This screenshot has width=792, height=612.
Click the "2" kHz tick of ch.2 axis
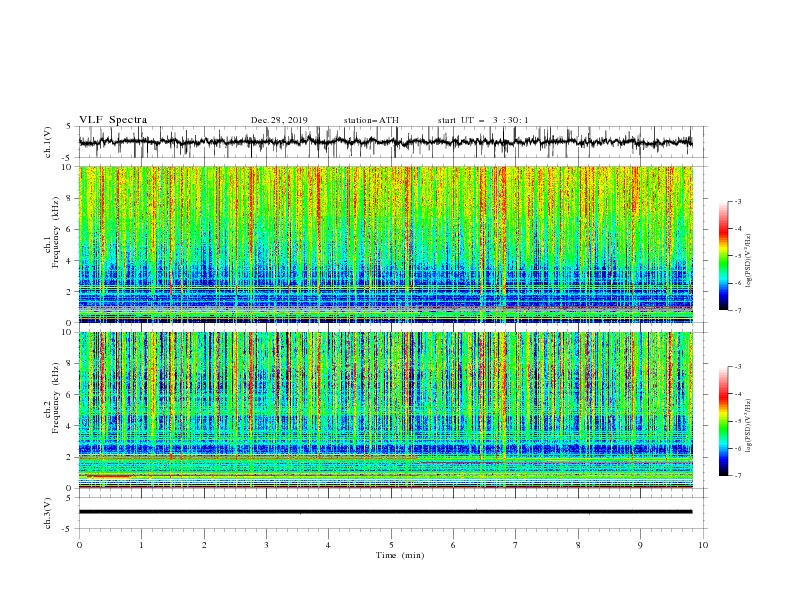70,457
